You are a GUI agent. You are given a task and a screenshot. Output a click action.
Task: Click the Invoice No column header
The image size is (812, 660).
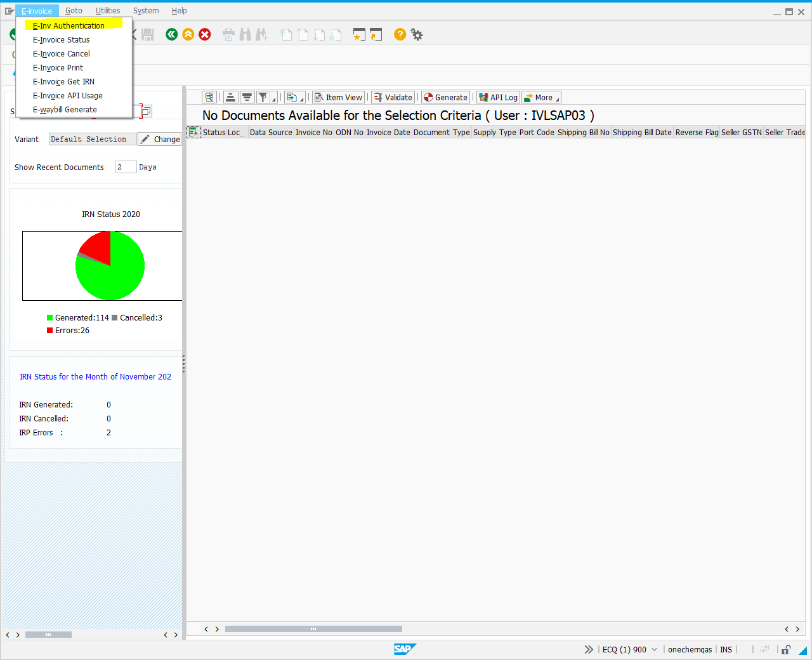coord(313,132)
